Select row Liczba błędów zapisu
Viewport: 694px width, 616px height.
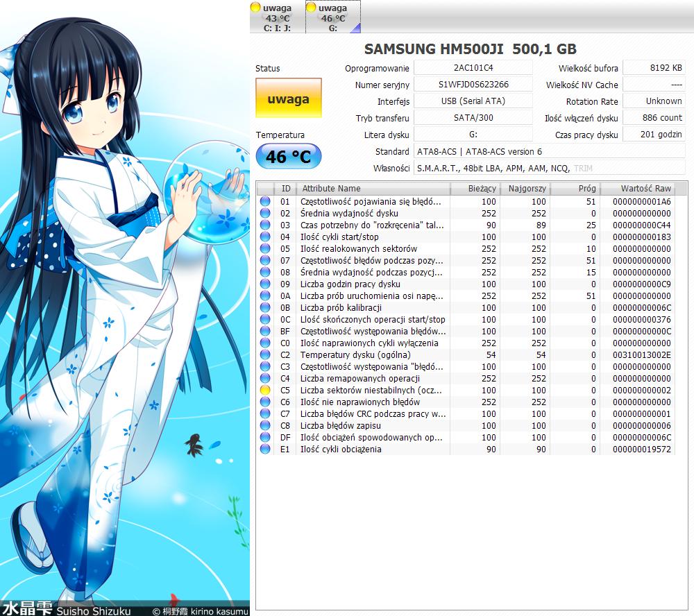coord(466,426)
